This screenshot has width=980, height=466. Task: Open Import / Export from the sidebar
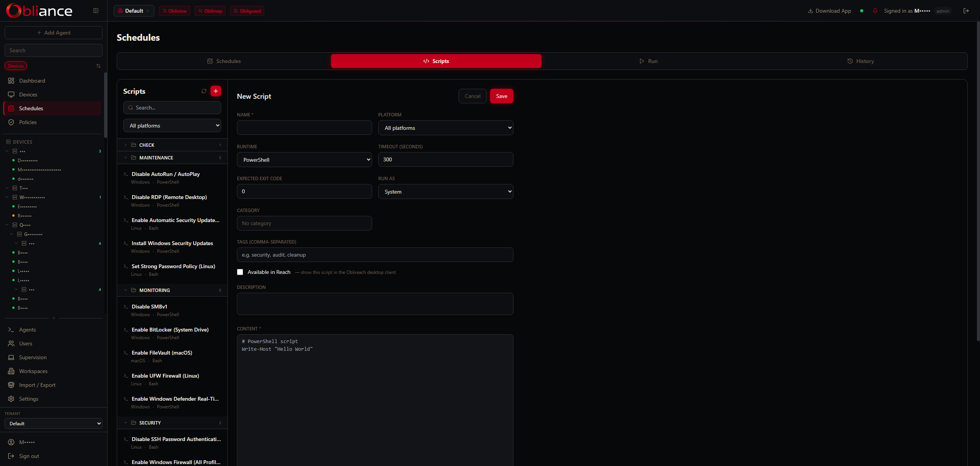tap(38, 385)
